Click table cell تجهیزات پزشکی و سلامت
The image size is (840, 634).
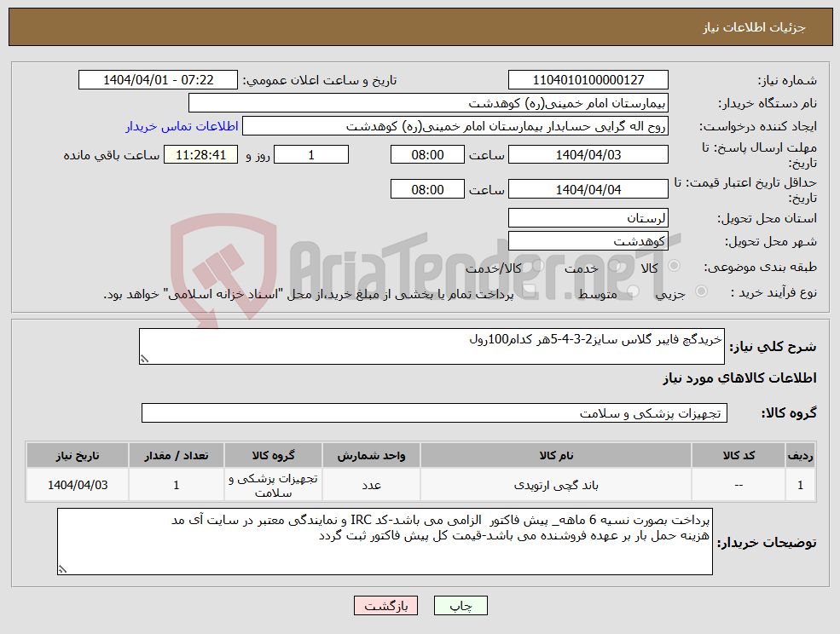(273, 485)
